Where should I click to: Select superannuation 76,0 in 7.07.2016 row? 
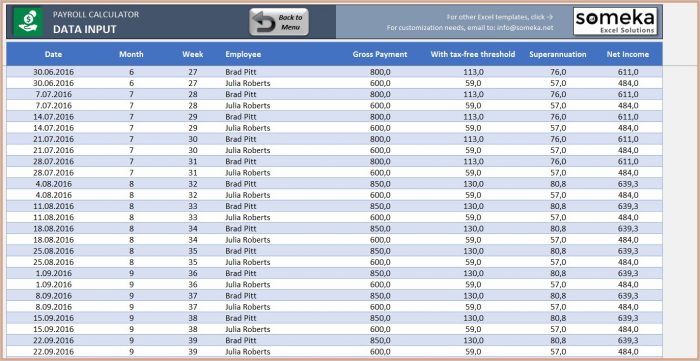pos(558,94)
